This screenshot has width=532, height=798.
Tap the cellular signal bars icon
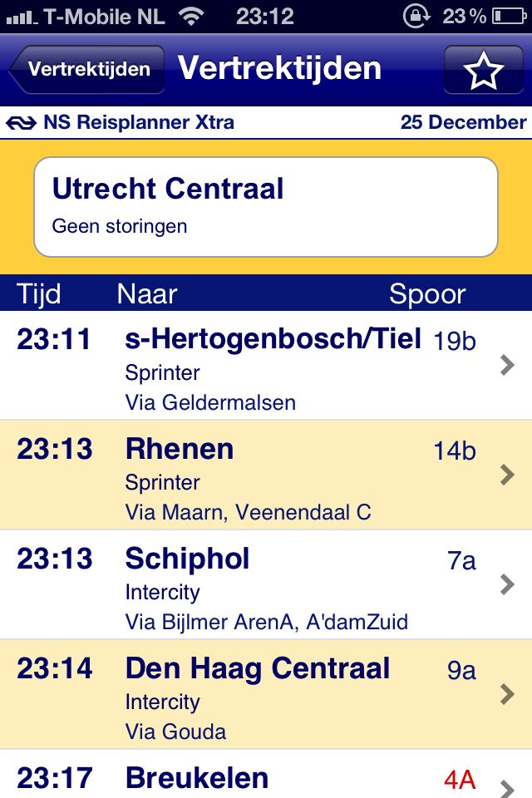pyautogui.click(x=22, y=16)
